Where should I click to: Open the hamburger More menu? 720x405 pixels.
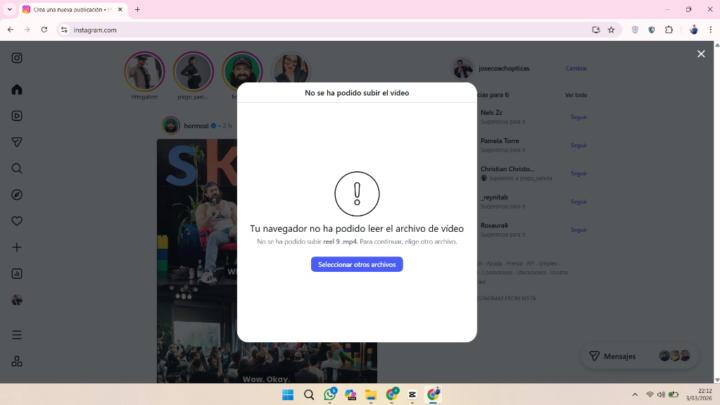[x=17, y=335]
